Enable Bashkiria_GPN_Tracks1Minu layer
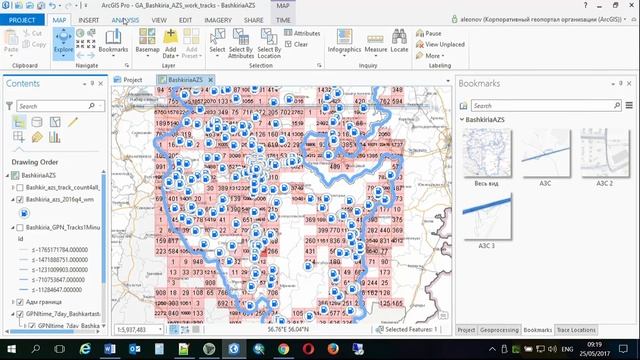Screen dimensions: 640x360 point(20,227)
